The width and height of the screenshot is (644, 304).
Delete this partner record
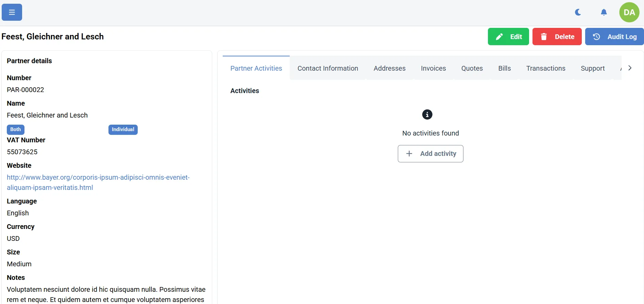pyautogui.click(x=557, y=37)
